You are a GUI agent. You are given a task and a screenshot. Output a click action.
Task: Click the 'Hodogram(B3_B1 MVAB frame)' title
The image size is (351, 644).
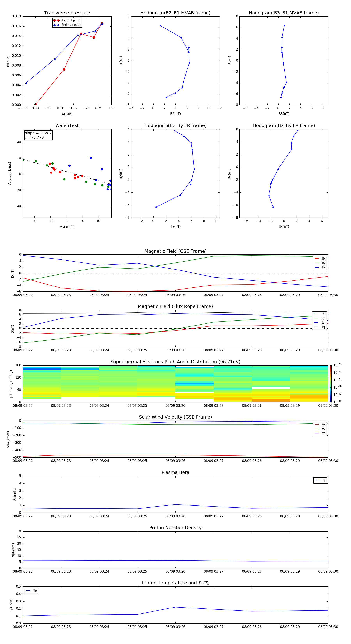coord(284,13)
